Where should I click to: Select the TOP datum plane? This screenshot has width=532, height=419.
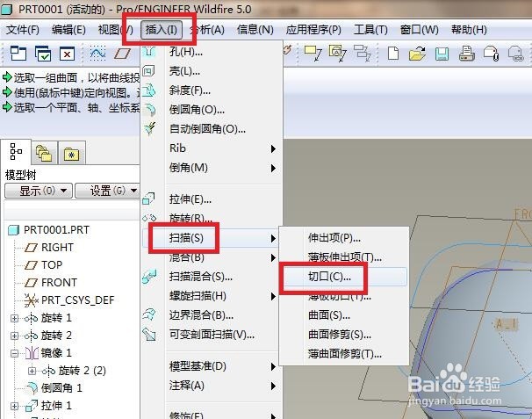(x=43, y=265)
